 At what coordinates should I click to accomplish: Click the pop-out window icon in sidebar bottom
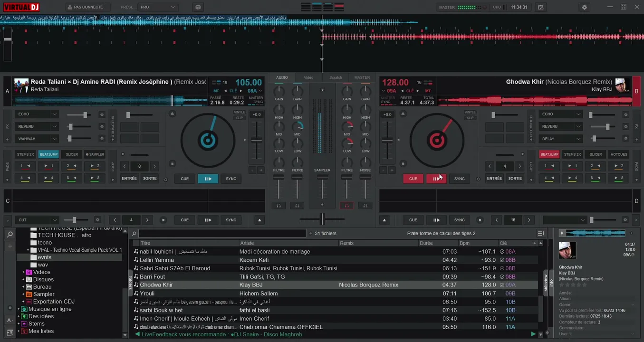10,332
